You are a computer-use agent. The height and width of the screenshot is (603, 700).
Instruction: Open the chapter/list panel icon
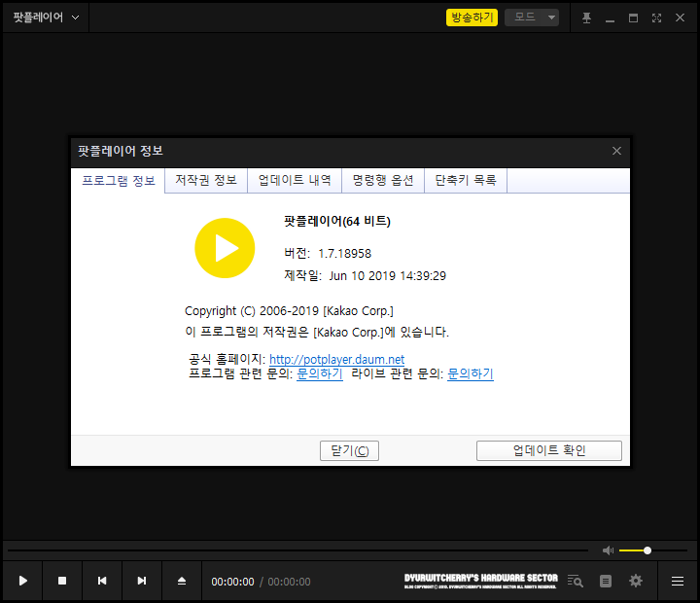pyautogui.click(x=606, y=581)
